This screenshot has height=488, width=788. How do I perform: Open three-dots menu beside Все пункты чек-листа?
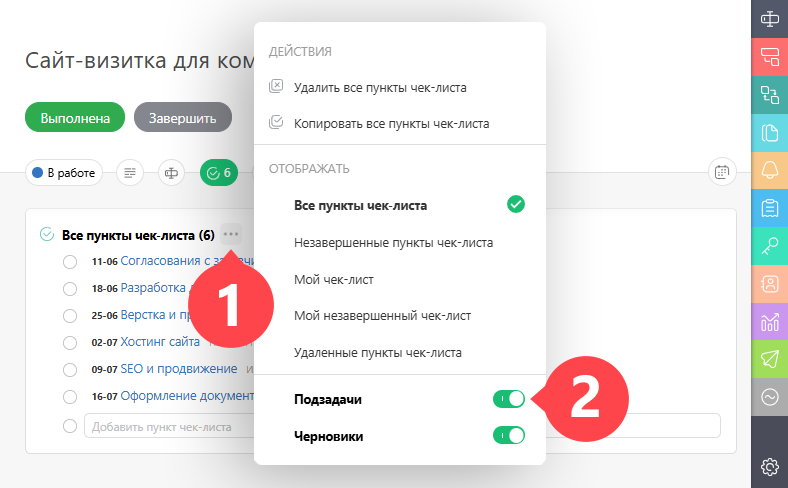point(231,234)
